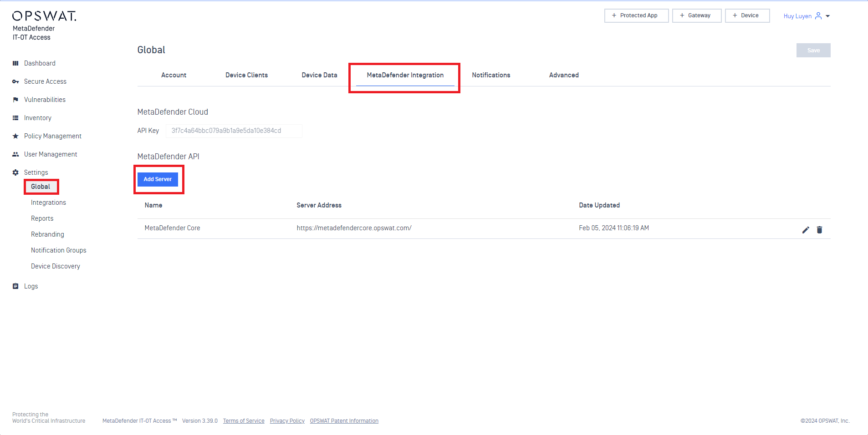Click the Version 3.39.0 footer text

click(200, 421)
